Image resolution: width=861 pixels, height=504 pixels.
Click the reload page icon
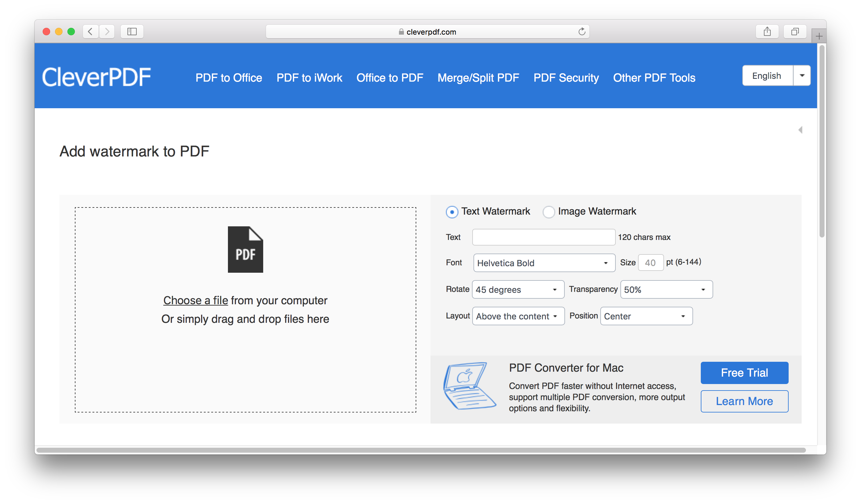point(581,32)
